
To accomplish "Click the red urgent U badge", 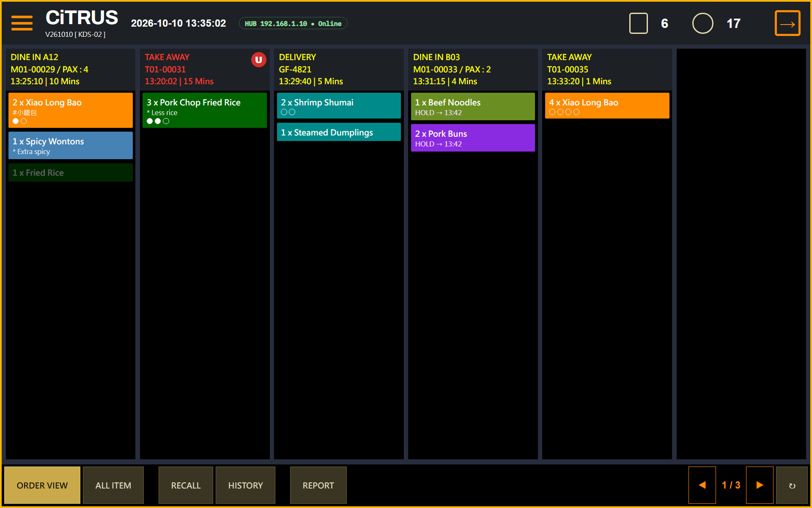I will point(258,60).
